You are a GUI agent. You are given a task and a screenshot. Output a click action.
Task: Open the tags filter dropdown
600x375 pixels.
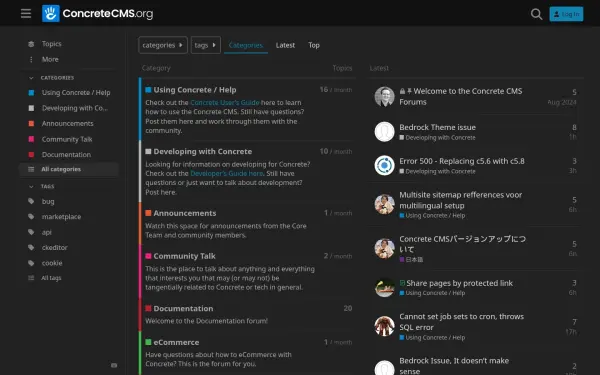click(x=205, y=45)
